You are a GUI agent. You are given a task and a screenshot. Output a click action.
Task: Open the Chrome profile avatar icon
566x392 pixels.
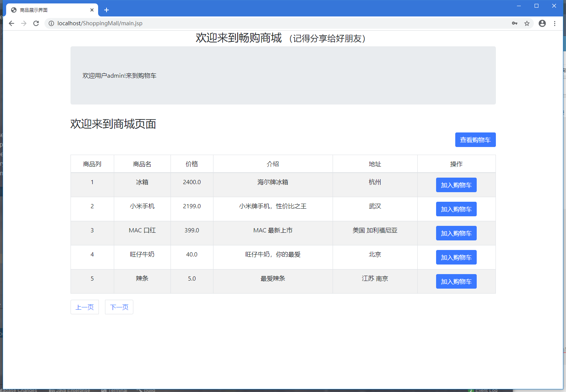(x=542, y=23)
